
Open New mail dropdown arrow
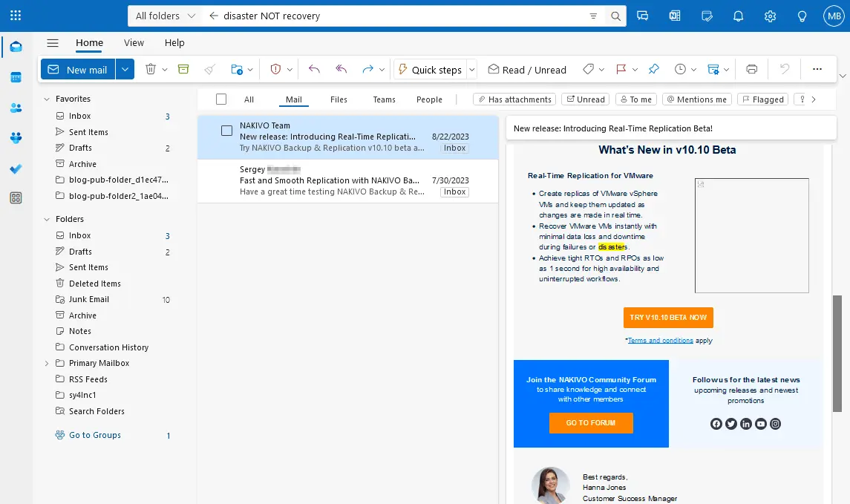(125, 69)
